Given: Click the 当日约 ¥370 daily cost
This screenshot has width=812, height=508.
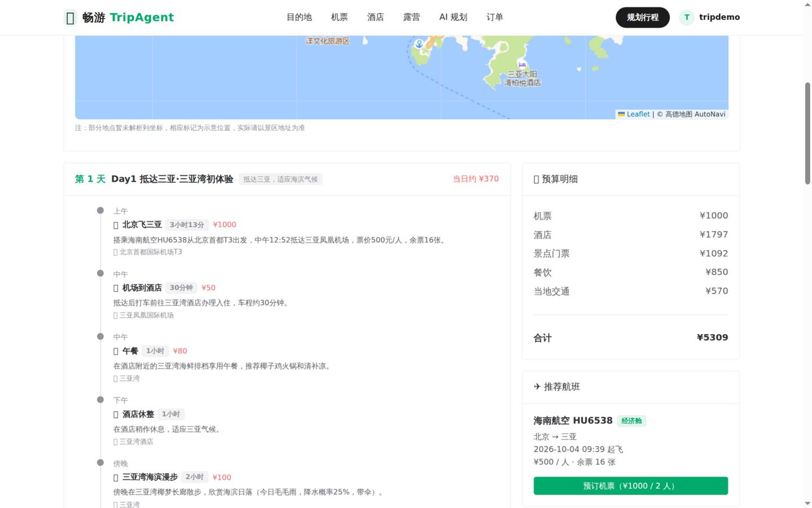Looking at the screenshot, I should [476, 179].
